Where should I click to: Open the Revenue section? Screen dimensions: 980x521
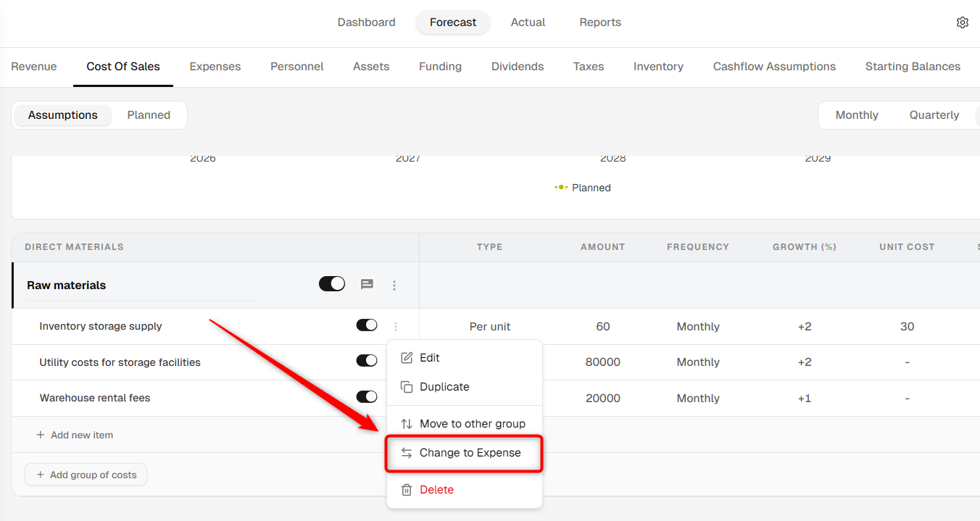(x=34, y=67)
